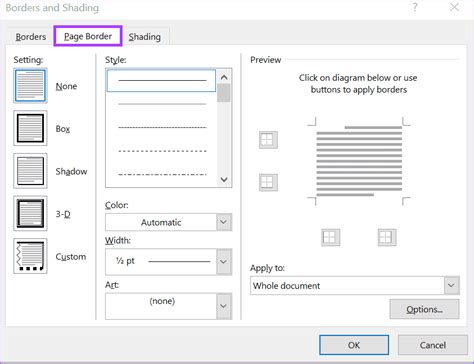Open the Page Border tab
The height and width of the screenshot is (364, 474).
tap(88, 36)
